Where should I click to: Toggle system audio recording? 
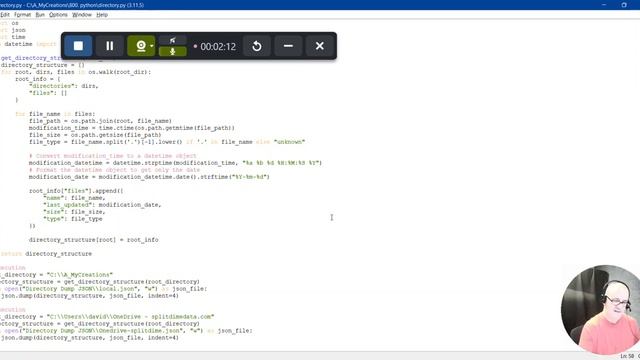coord(173,40)
